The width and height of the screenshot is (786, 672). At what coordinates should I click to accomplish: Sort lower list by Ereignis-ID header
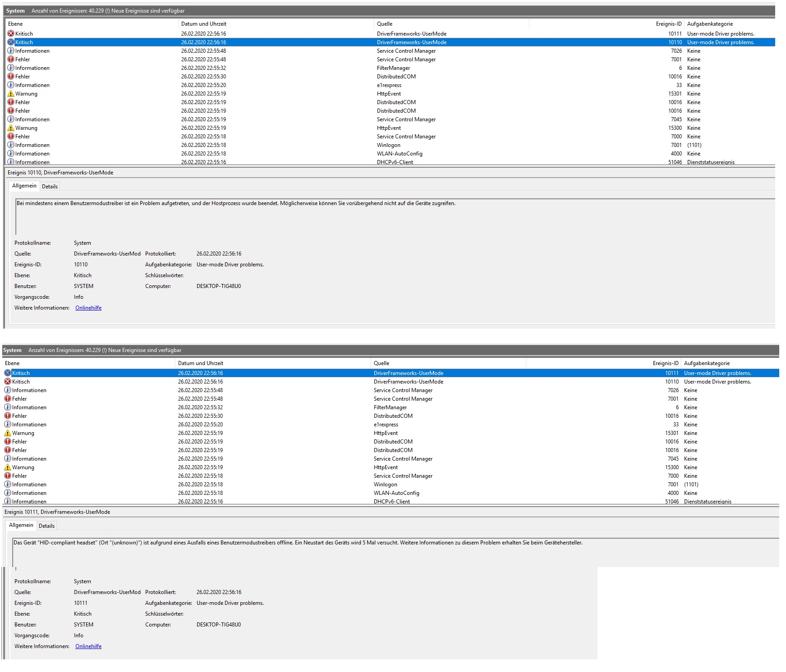(603, 363)
